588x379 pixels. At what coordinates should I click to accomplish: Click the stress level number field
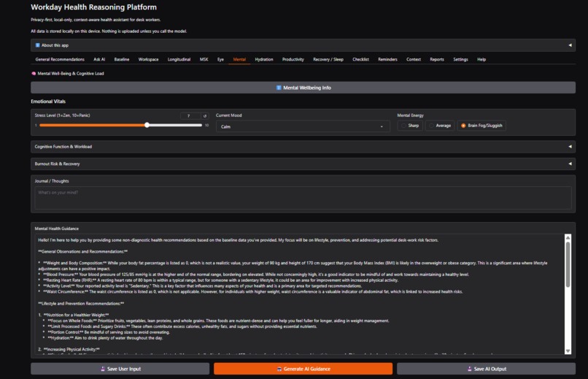pyautogui.click(x=190, y=115)
